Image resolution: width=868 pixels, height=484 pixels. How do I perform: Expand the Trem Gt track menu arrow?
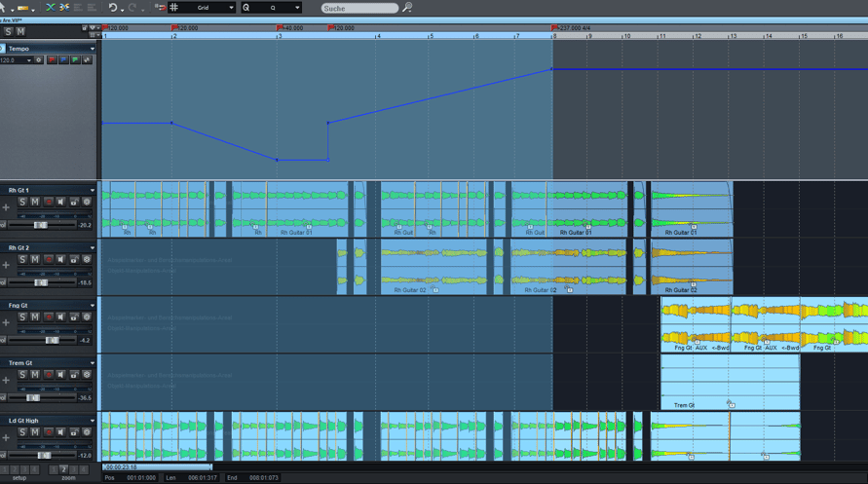click(x=92, y=363)
